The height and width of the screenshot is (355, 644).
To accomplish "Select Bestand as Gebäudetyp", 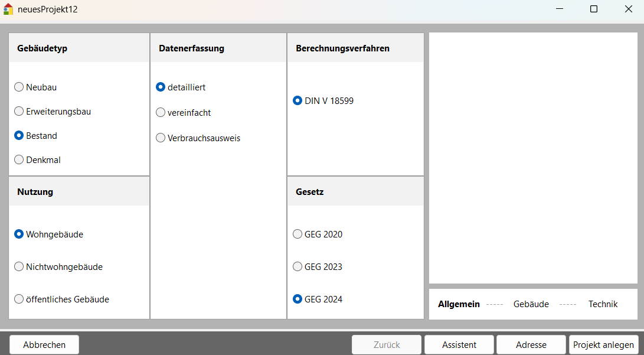I will 19,136.
